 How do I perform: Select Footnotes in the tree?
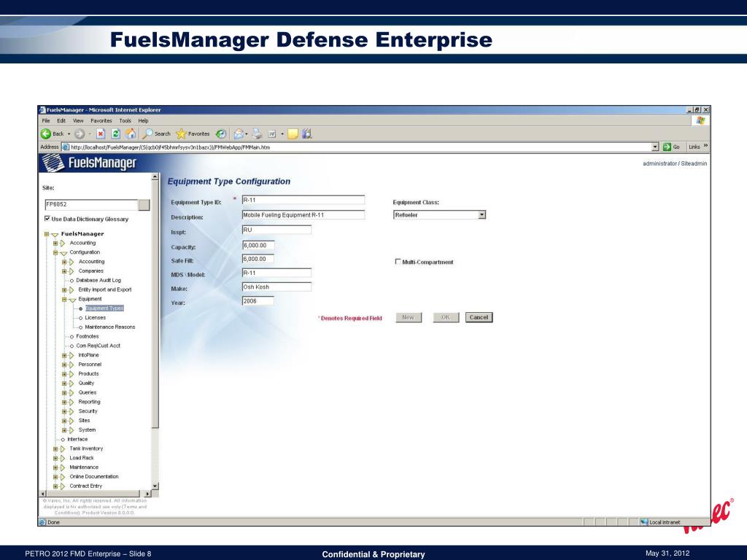[x=88, y=336]
